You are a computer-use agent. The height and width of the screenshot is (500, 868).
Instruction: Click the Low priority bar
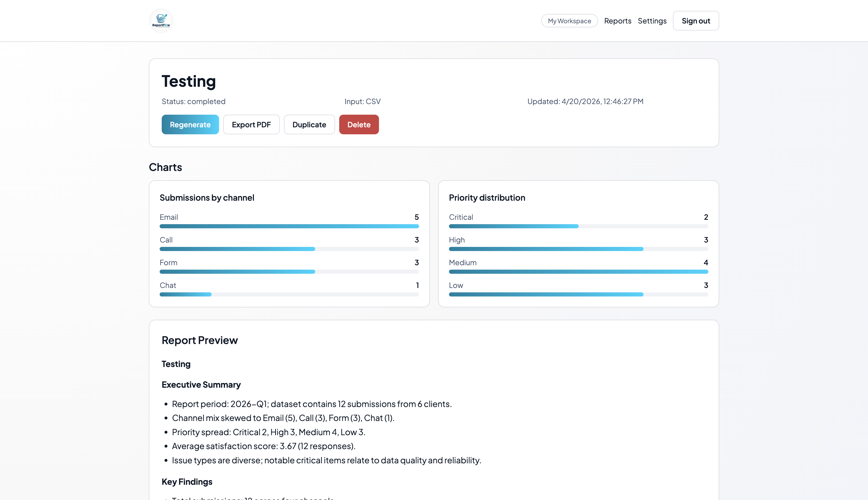click(578, 294)
